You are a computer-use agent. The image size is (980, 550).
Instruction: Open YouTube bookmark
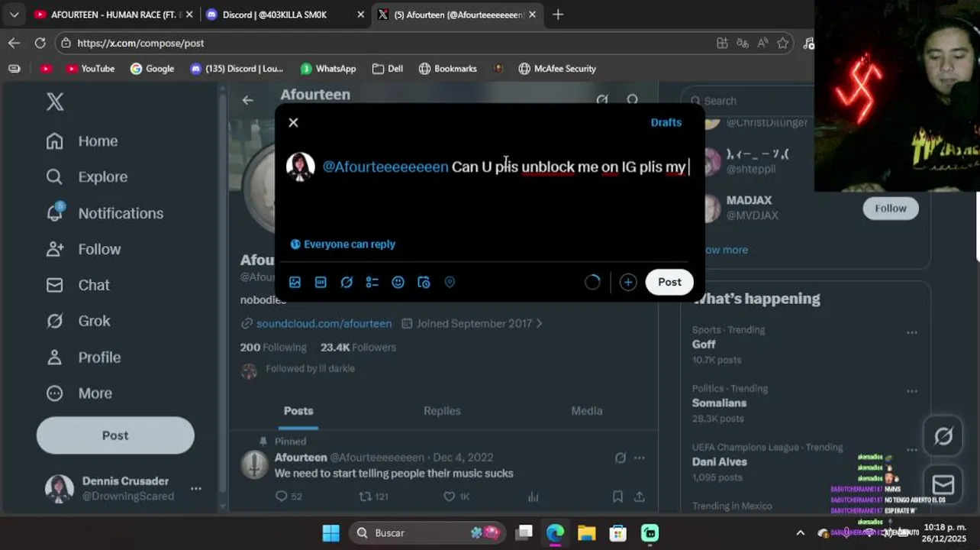coord(90,69)
